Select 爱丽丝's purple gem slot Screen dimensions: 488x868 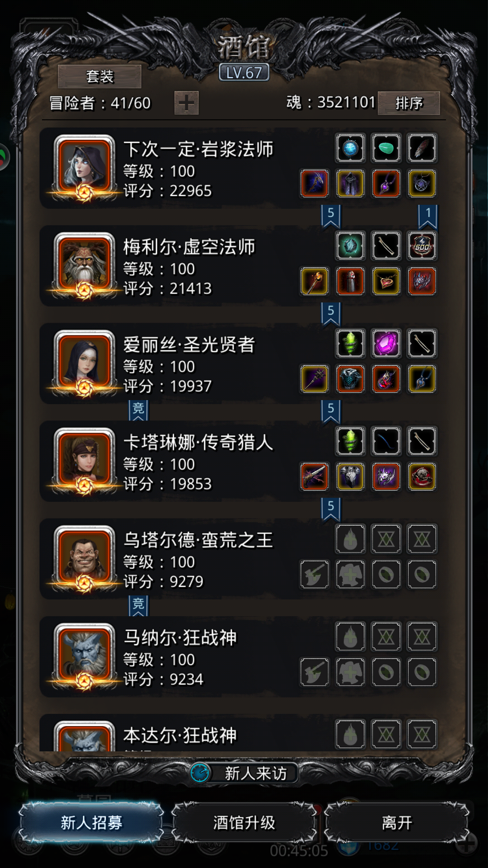(386, 343)
